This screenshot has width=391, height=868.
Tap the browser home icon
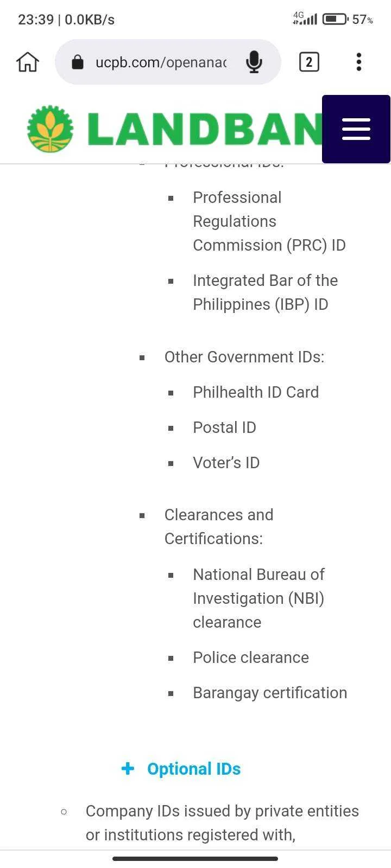pyautogui.click(x=28, y=62)
